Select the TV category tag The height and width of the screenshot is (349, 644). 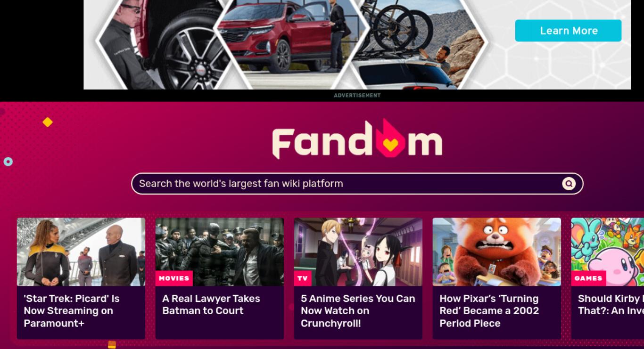click(303, 278)
